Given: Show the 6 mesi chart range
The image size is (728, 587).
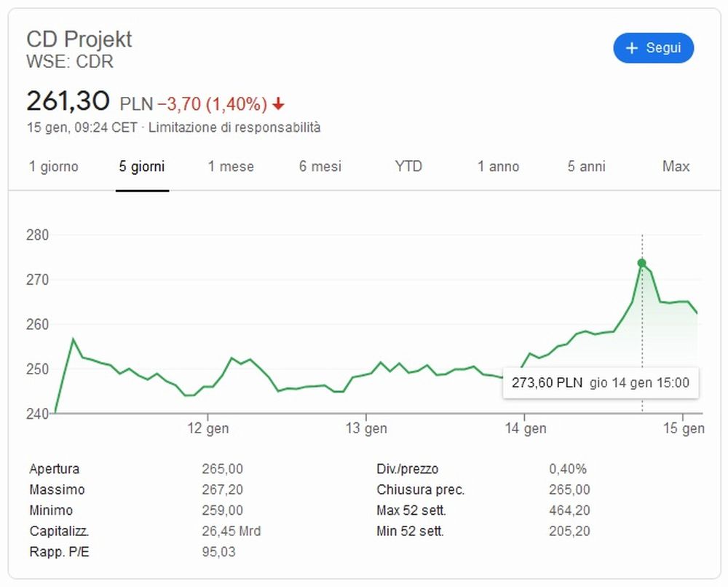Looking at the screenshot, I should tap(320, 167).
